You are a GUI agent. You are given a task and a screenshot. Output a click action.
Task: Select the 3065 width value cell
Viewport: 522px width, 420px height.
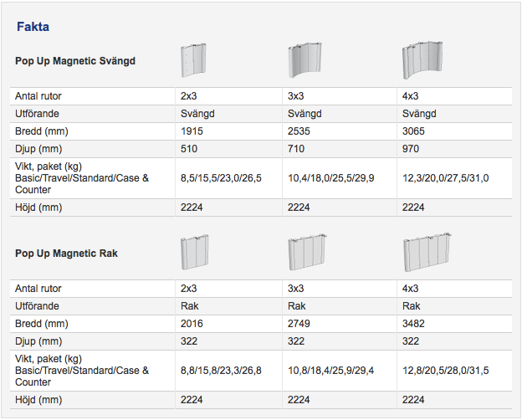tap(454, 131)
